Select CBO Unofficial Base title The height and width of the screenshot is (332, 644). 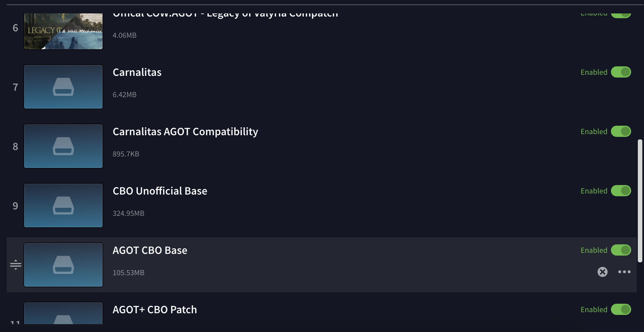point(160,191)
